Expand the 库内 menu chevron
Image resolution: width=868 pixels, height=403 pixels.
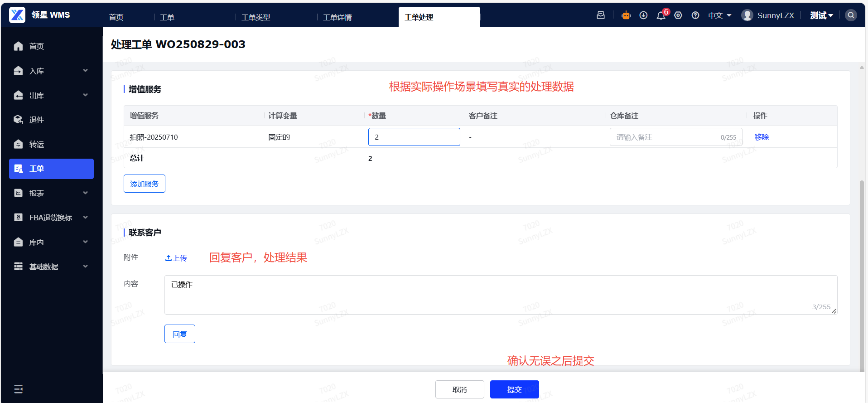coord(85,242)
